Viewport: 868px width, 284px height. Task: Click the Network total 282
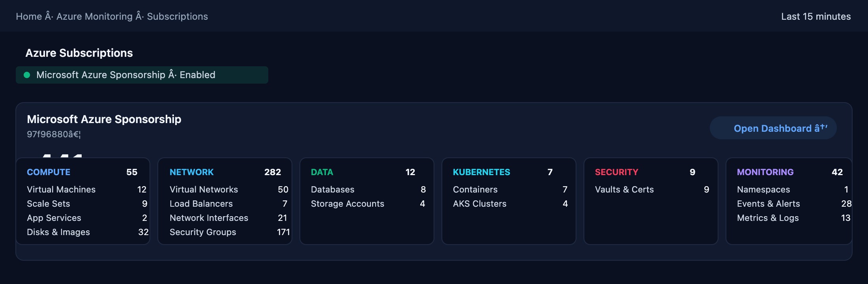pos(273,172)
